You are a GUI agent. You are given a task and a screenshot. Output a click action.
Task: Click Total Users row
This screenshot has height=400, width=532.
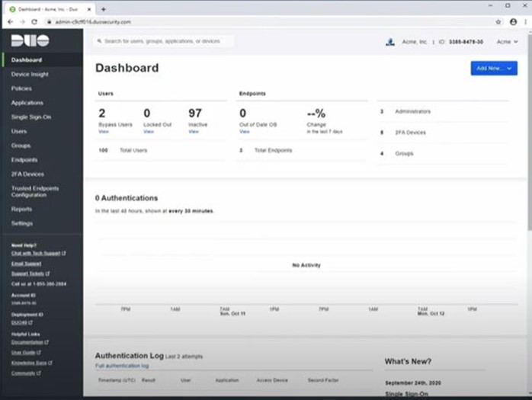(161, 150)
